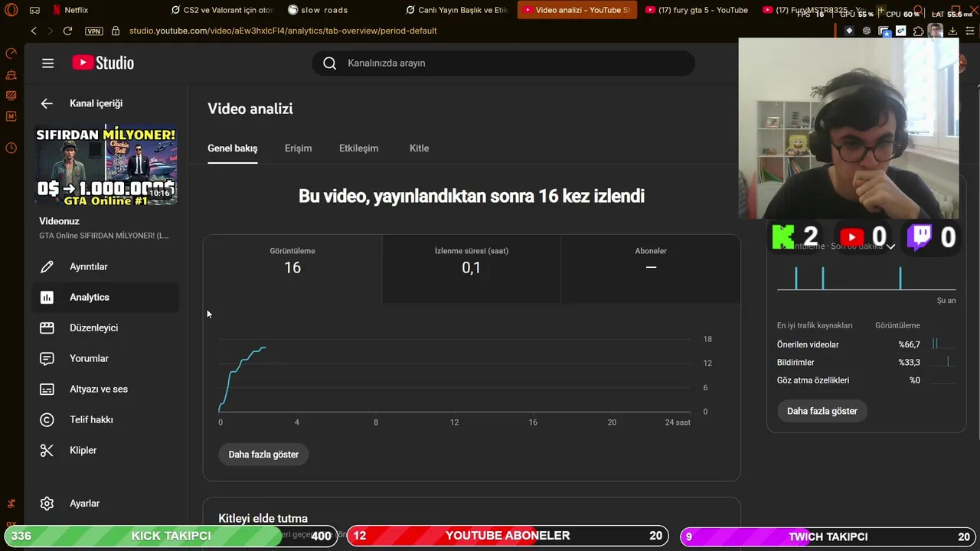
Task: Open 'Altyazı ve ses' subtitles item
Action: coord(105,389)
